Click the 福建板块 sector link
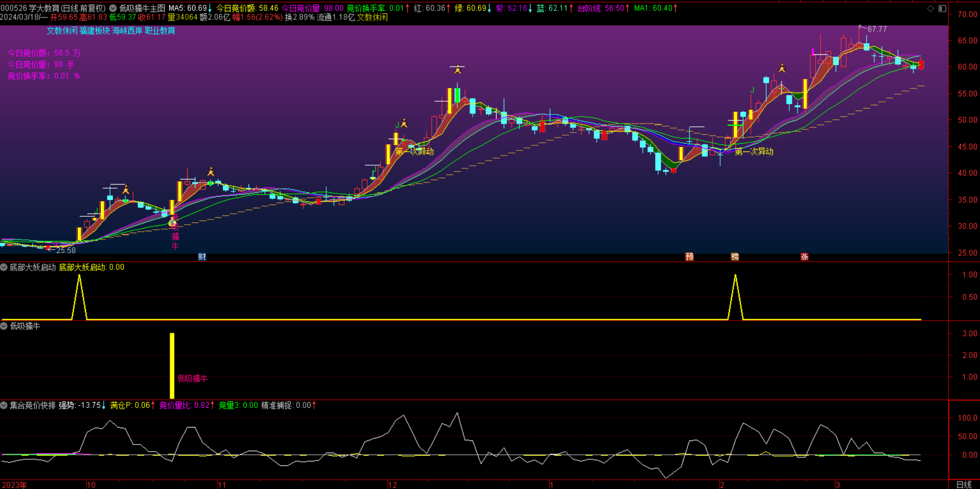 pos(95,31)
